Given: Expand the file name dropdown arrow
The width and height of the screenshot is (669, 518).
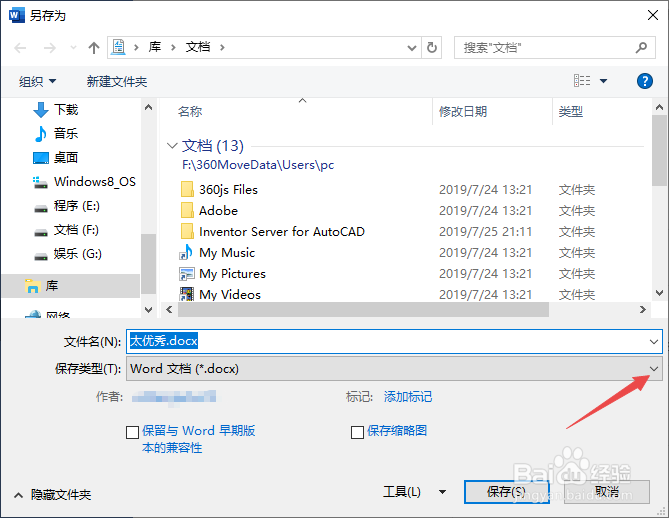Looking at the screenshot, I should [654, 341].
